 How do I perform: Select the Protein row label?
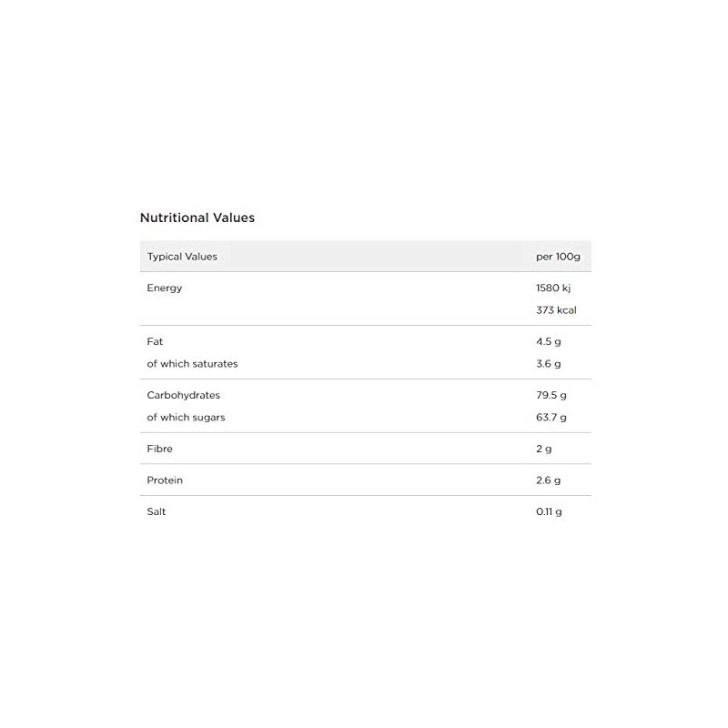166,480
